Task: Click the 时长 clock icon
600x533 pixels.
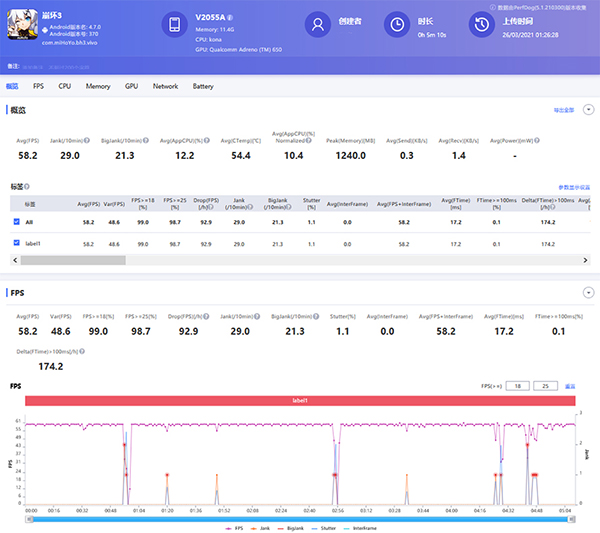Action: coord(397,26)
